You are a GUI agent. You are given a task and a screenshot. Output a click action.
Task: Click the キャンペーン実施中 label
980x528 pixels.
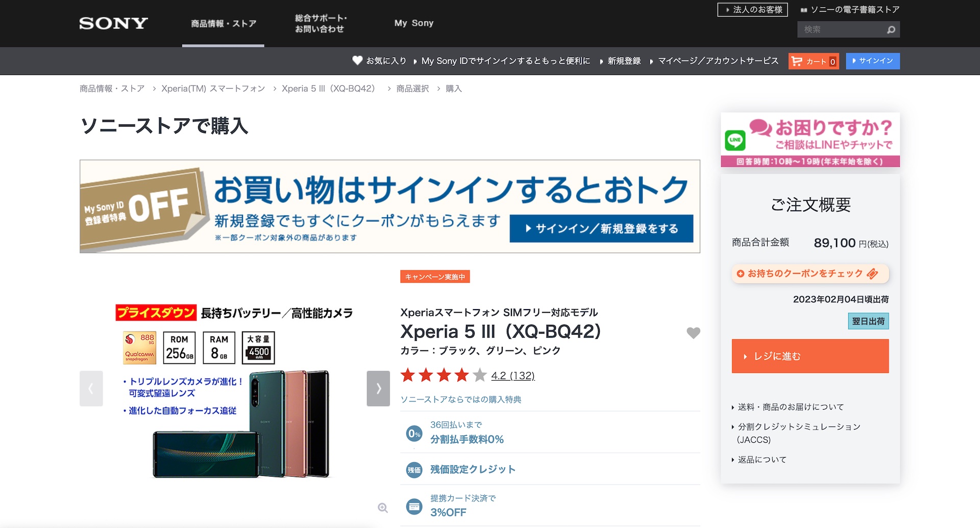pos(435,276)
